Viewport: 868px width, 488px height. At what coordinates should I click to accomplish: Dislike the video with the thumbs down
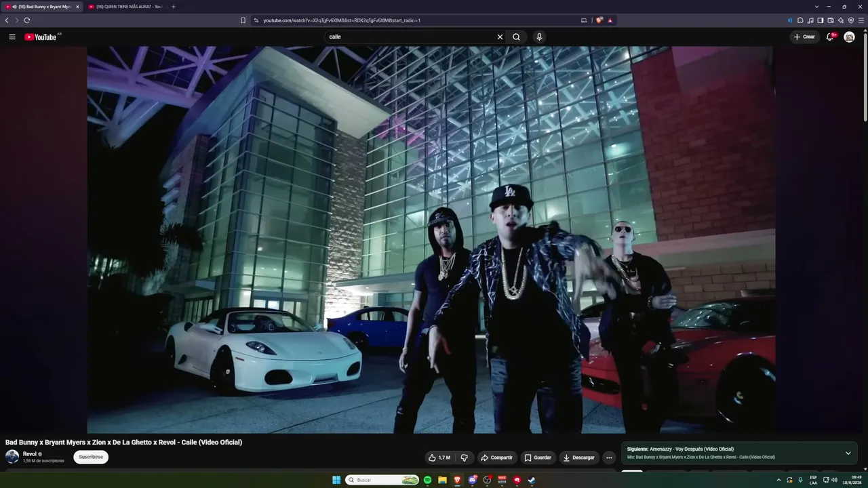pos(465,457)
